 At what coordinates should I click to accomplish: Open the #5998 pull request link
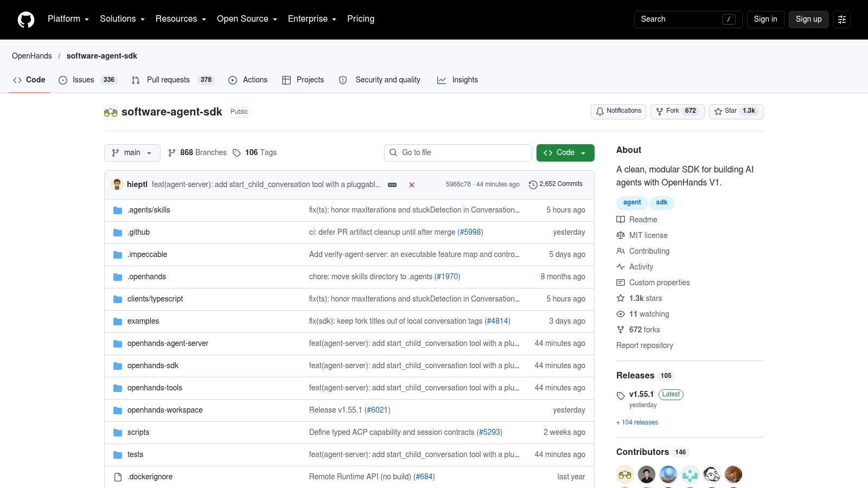(470, 232)
